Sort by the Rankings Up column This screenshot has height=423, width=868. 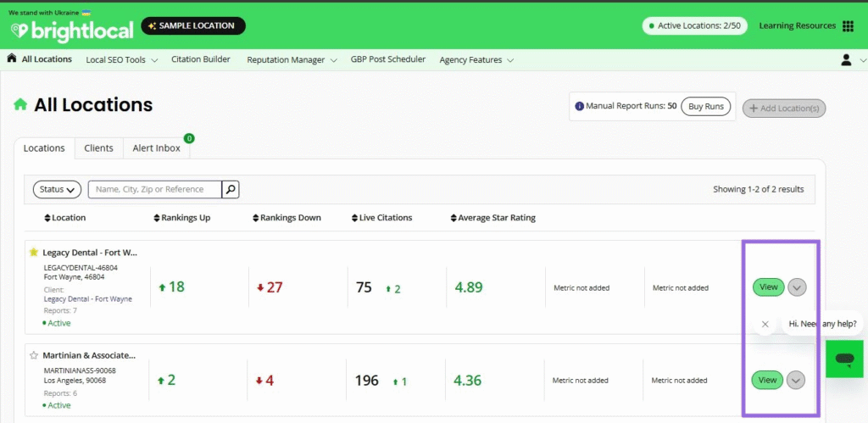[x=181, y=218]
